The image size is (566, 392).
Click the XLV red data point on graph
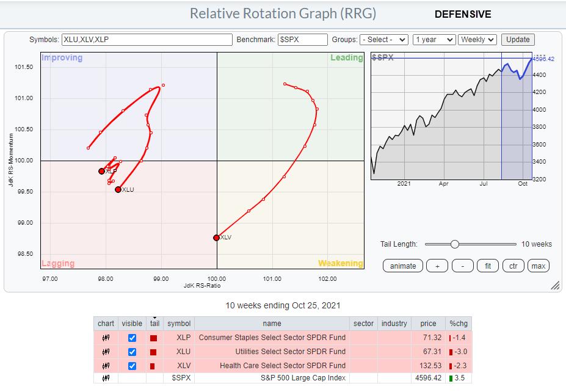(216, 238)
